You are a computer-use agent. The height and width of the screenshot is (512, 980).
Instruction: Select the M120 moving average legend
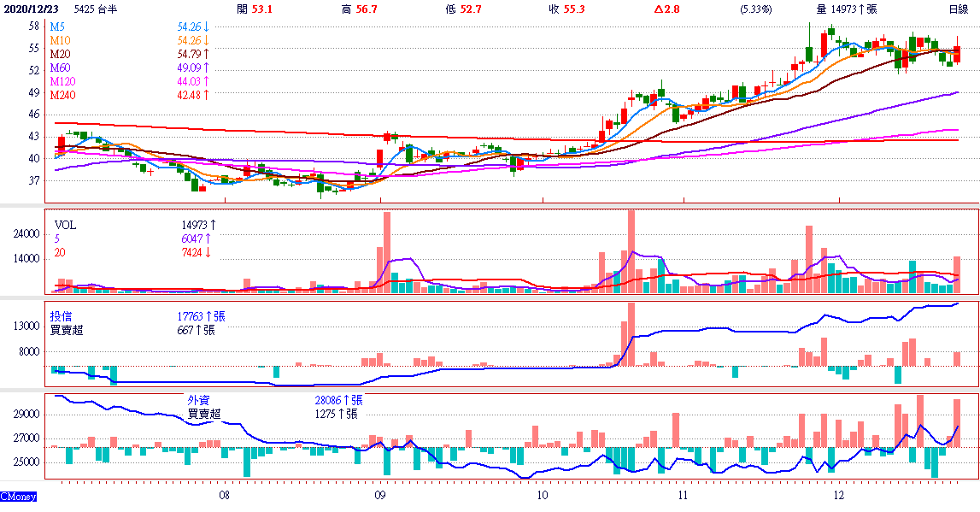pos(62,81)
